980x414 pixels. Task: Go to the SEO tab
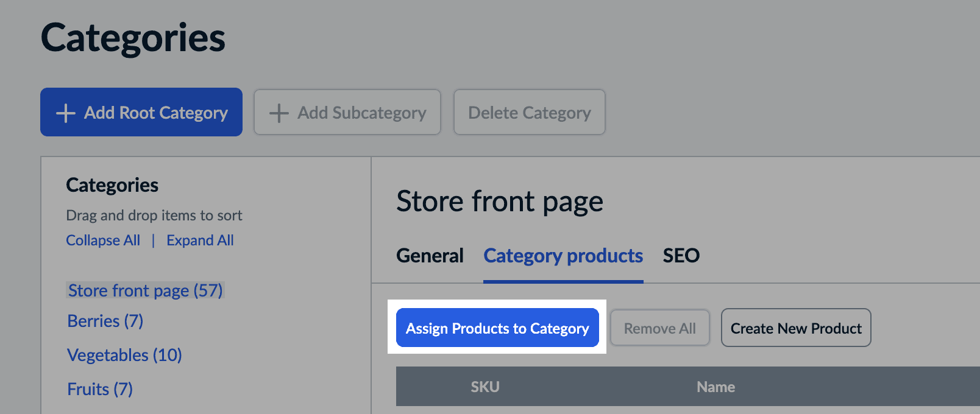point(681,256)
